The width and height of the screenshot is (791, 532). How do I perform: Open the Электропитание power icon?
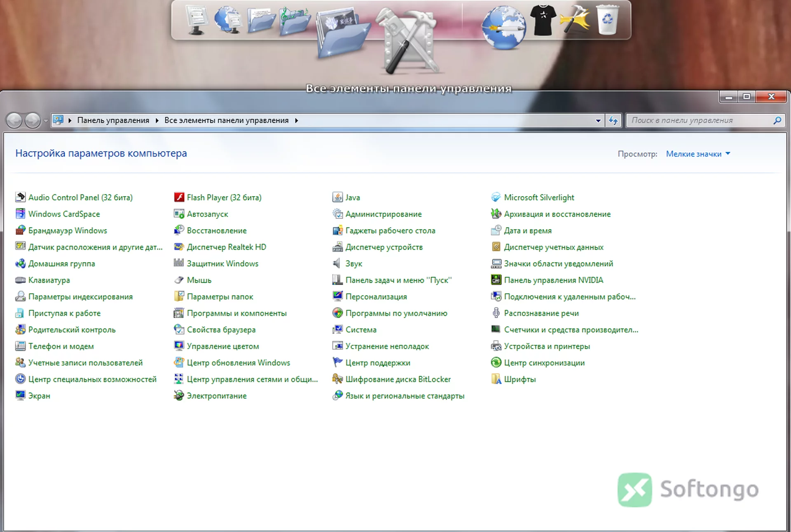point(179,396)
